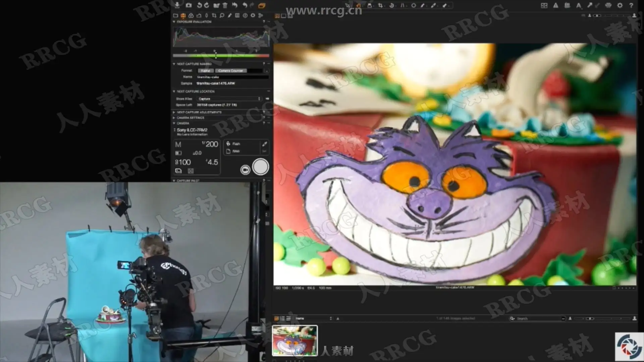644x362 pixels.
Task: Click the trash delete icon
Action: click(225, 5)
